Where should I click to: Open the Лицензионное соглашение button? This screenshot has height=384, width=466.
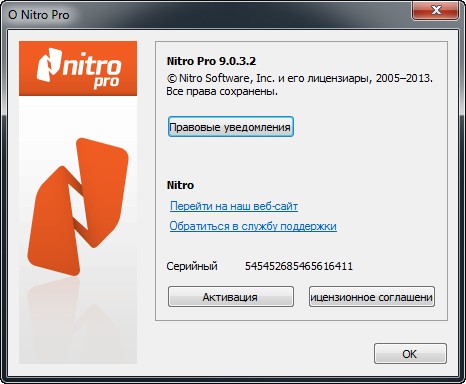click(372, 297)
